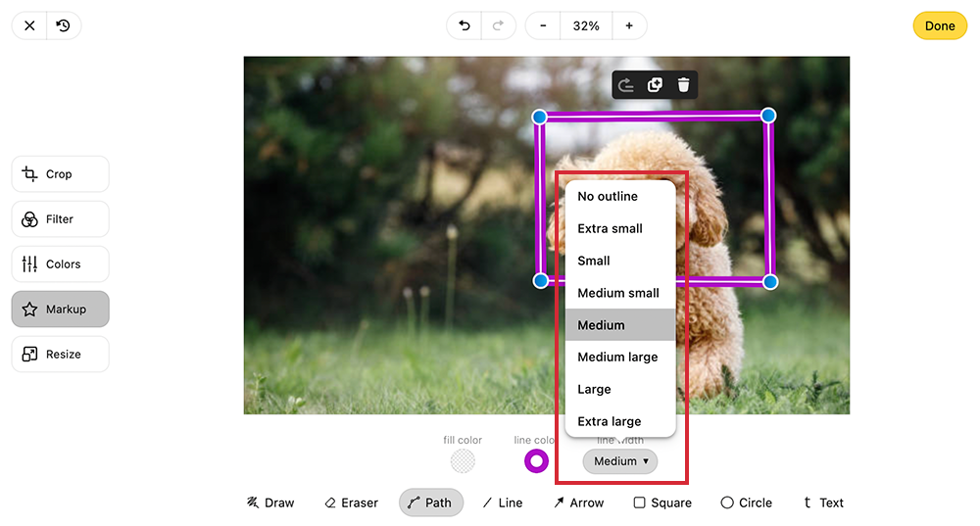This screenshot has width=980, height=526.
Task: Close the image editor with X icon
Action: (x=29, y=26)
